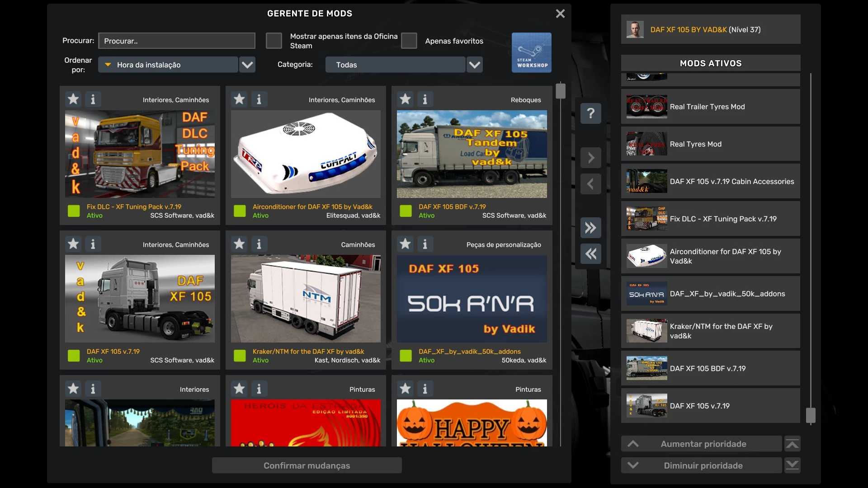Click the double-right arrow activate all icon
The width and height of the screenshot is (868, 488).
click(x=590, y=227)
